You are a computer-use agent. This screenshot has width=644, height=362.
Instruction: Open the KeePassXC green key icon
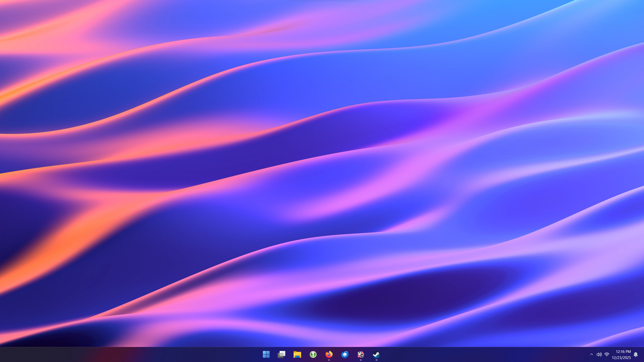313,354
